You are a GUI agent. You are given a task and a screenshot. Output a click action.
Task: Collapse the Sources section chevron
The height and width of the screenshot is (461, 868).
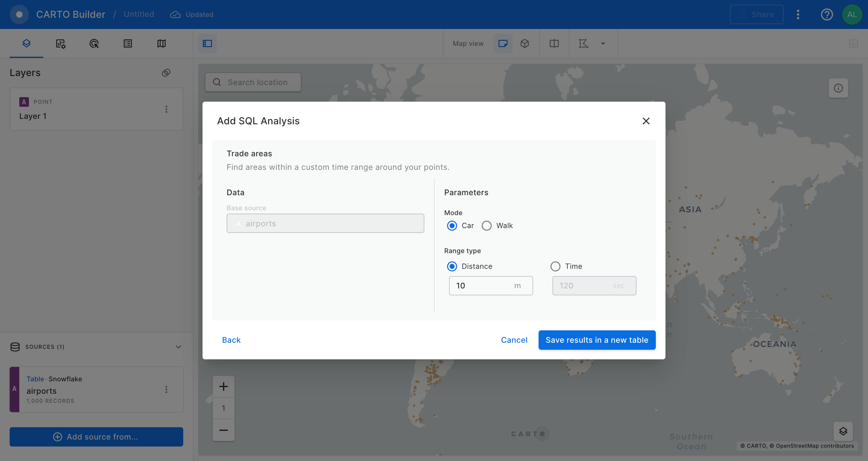tap(178, 347)
